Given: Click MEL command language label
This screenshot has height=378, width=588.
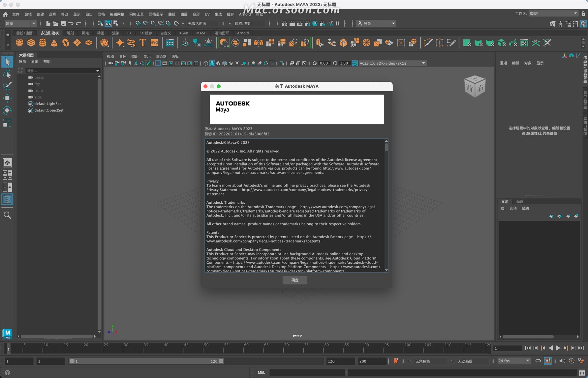Looking at the screenshot, I should [262, 373].
